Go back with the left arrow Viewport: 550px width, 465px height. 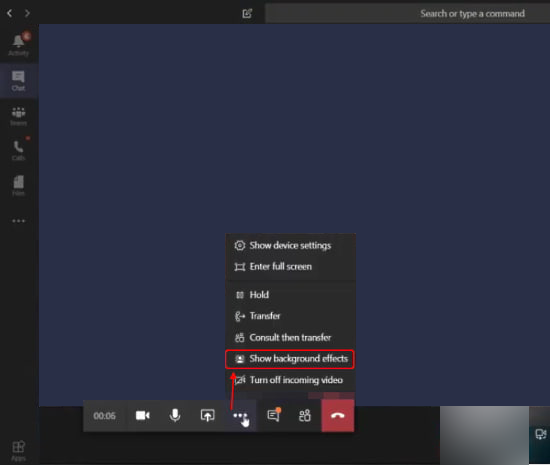pyautogui.click(x=9, y=13)
